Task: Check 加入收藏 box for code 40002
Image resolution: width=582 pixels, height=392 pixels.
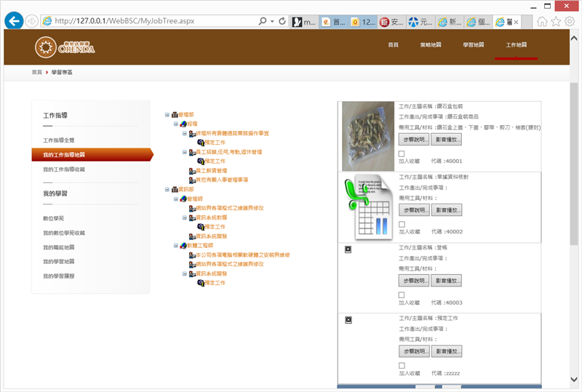Action: point(402,225)
